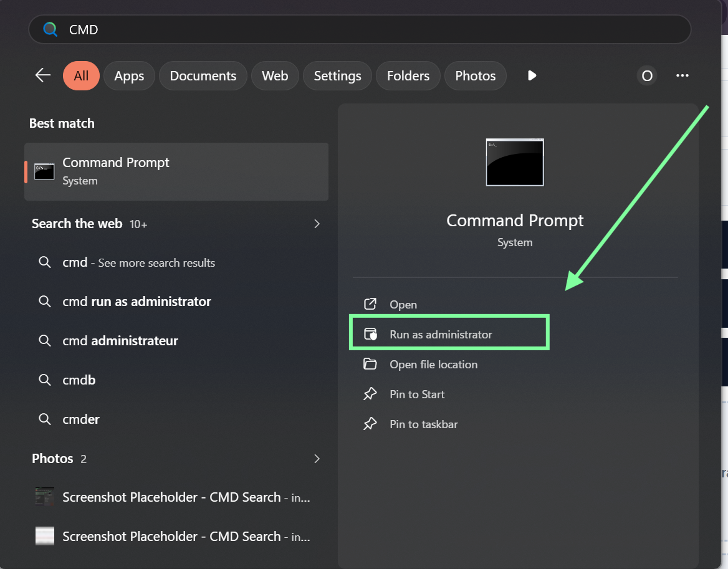Click search icon beside 'cmd - See more'
This screenshot has height=569, width=728.
[x=45, y=262]
